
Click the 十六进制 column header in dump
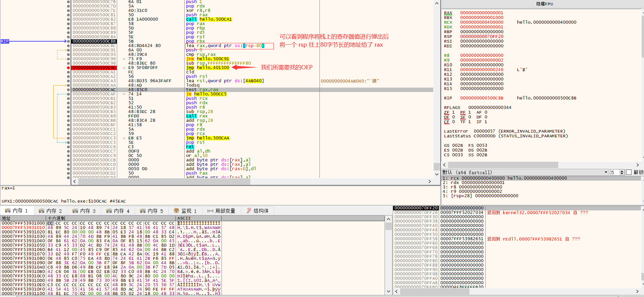[111, 218]
